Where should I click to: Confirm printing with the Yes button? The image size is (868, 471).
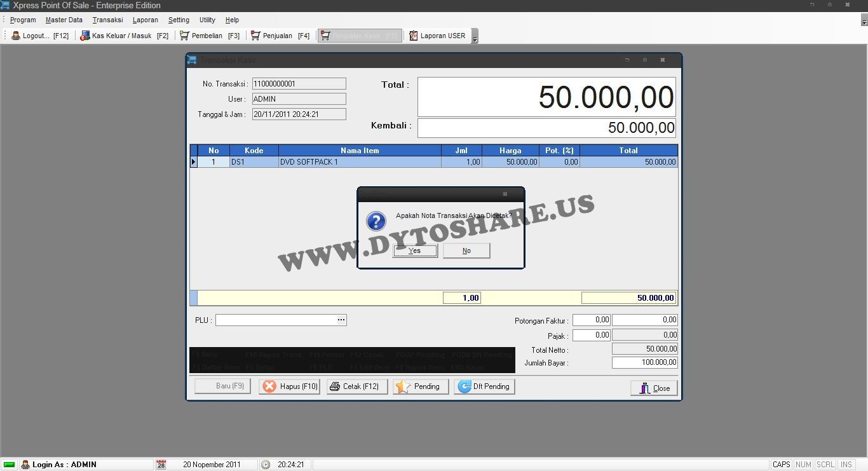pos(415,250)
